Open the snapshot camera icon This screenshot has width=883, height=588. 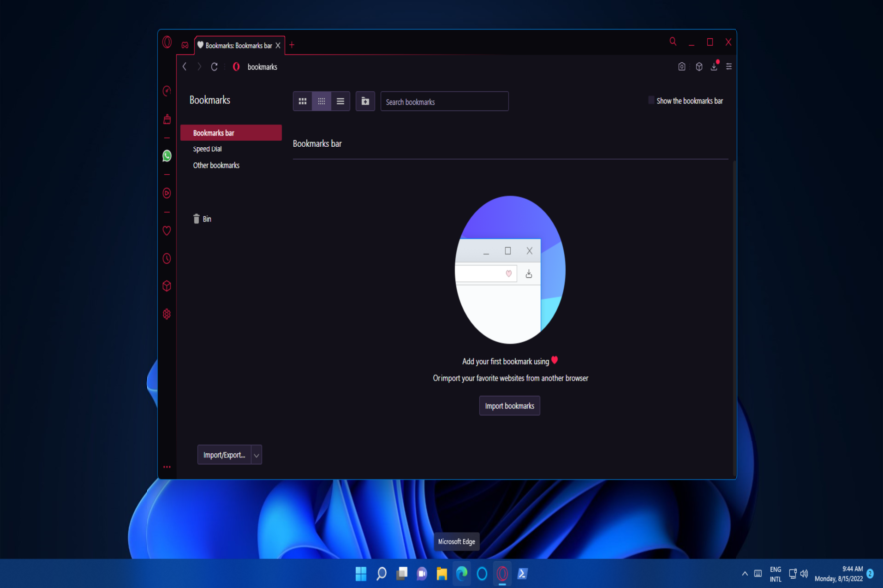coord(682,67)
